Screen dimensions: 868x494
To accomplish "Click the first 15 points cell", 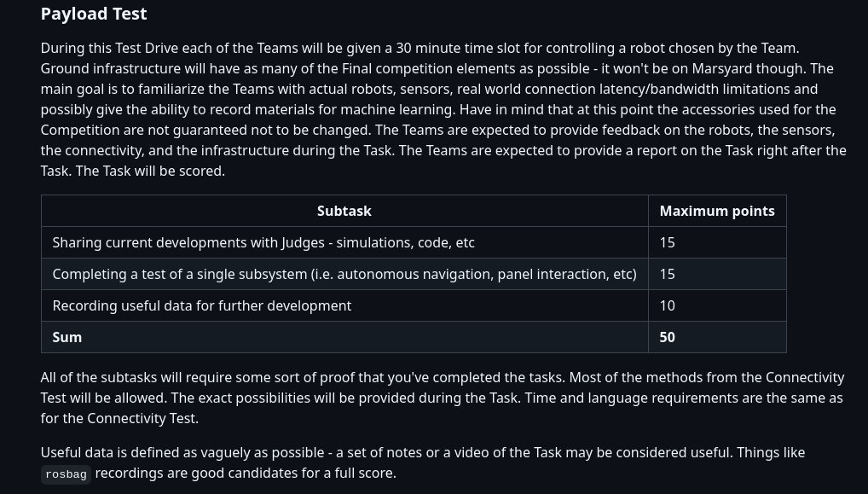I will tap(667, 242).
